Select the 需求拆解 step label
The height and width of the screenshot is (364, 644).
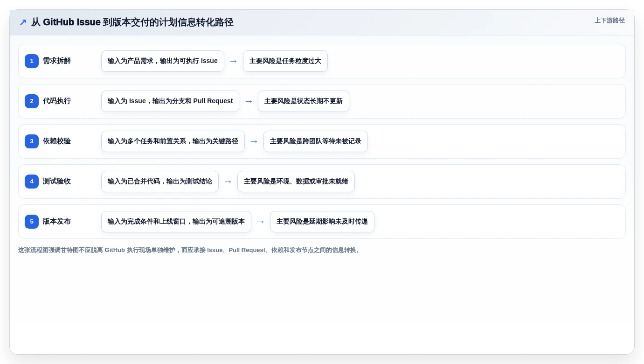[x=57, y=61]
